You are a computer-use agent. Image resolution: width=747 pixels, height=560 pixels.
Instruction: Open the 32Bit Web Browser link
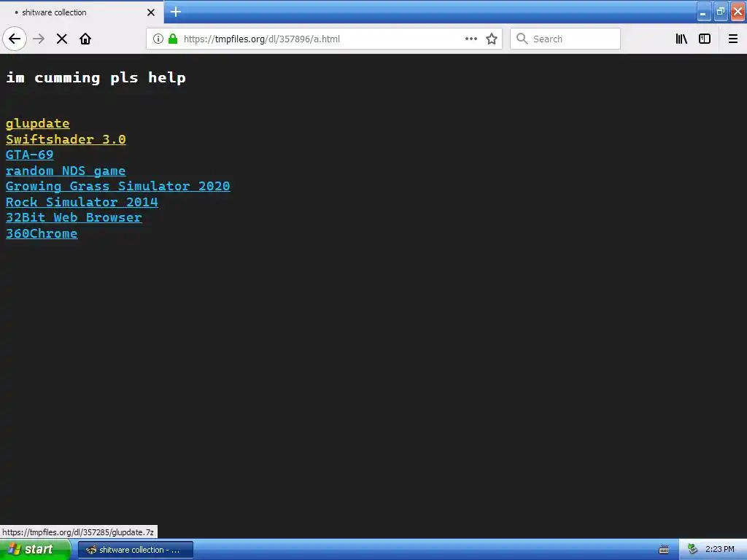74,217
